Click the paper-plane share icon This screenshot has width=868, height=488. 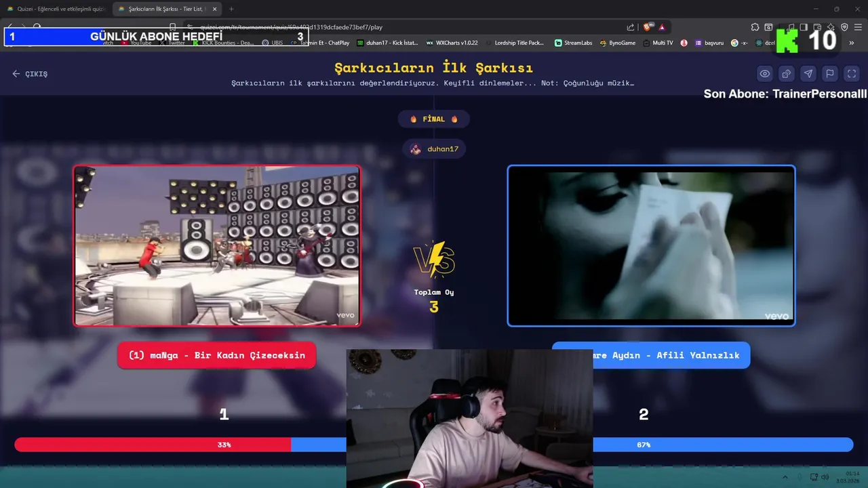[x=808, y=74]
